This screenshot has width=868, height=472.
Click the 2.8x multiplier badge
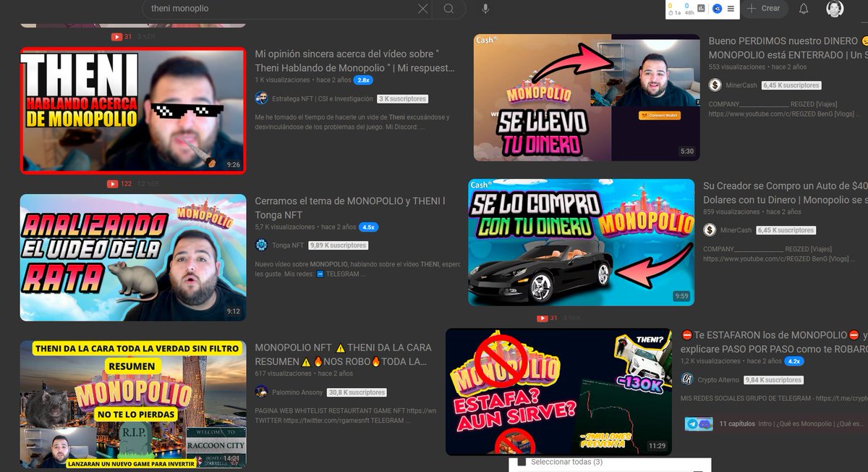coord(363,80)
